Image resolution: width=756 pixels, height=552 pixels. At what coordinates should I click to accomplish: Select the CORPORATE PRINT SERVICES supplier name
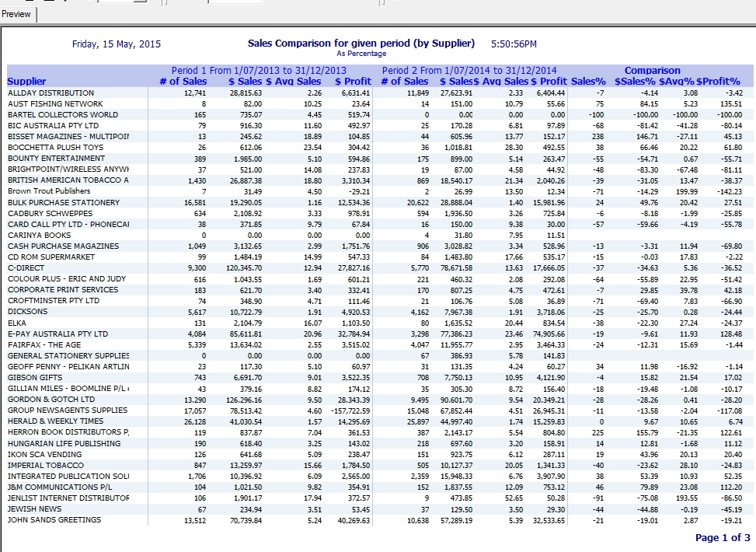63,289
